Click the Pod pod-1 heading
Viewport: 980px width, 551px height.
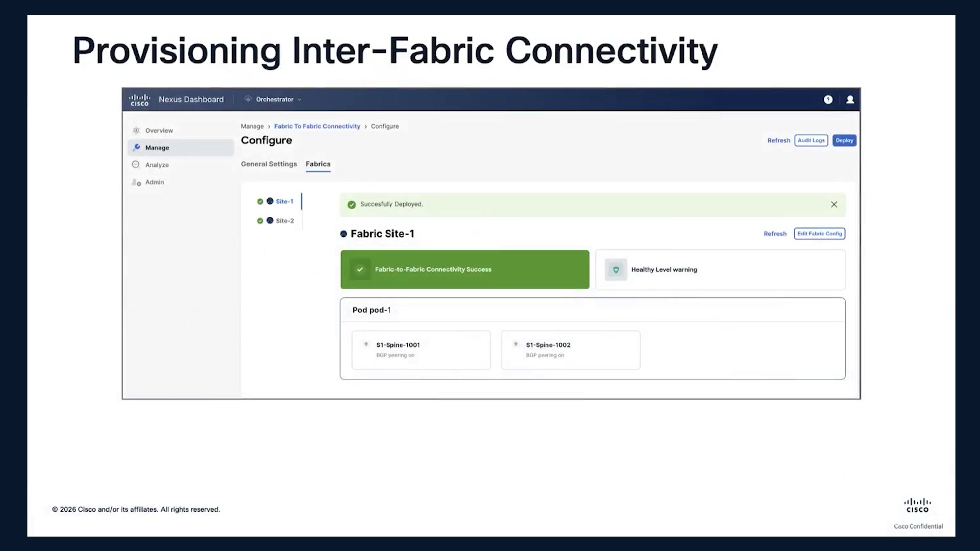tap(372, 310)
